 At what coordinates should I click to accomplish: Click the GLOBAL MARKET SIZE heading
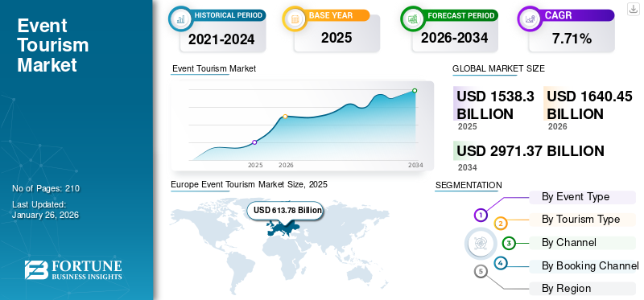pyautogui.click(x=498, y=69)
